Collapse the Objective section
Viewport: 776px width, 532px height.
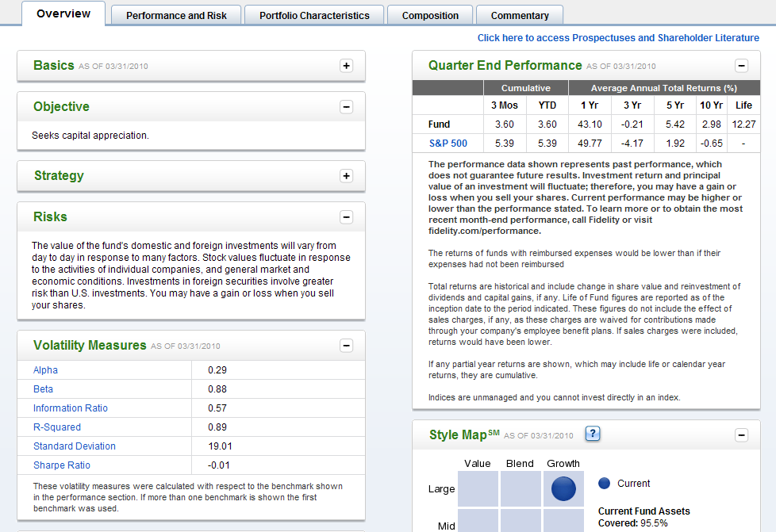coord(346,107)
